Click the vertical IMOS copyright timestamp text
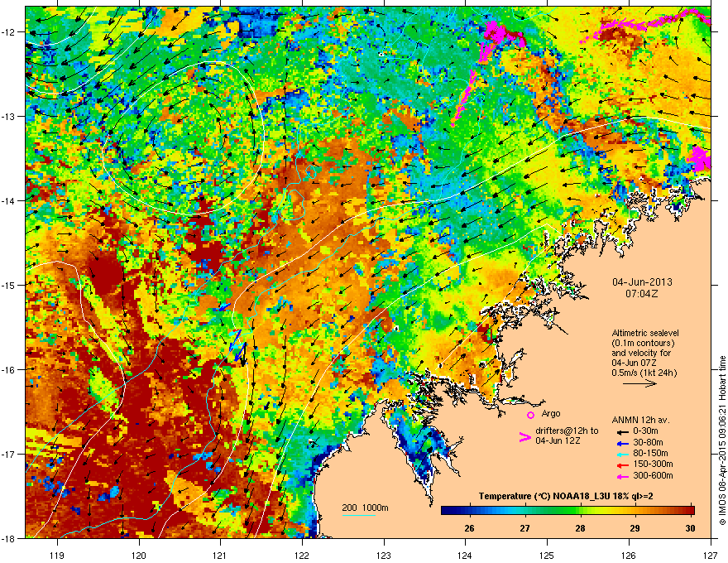 [x=722, y=440]
